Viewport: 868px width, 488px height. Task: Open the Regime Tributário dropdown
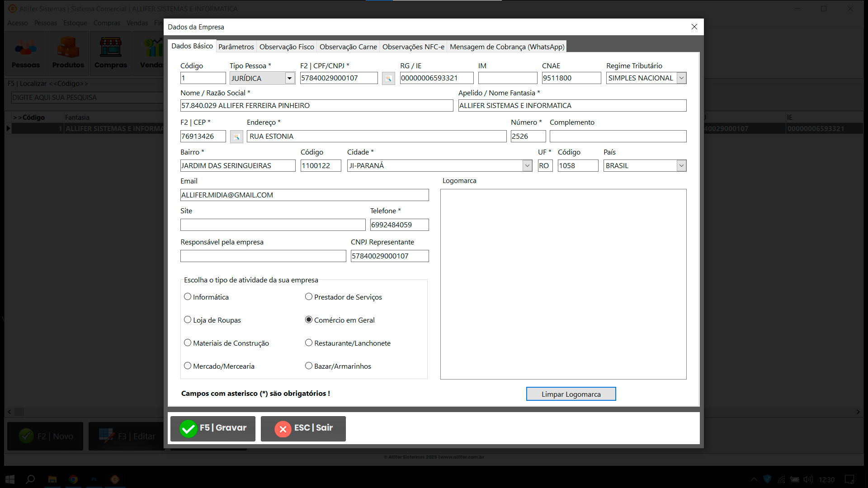point(681,78)
